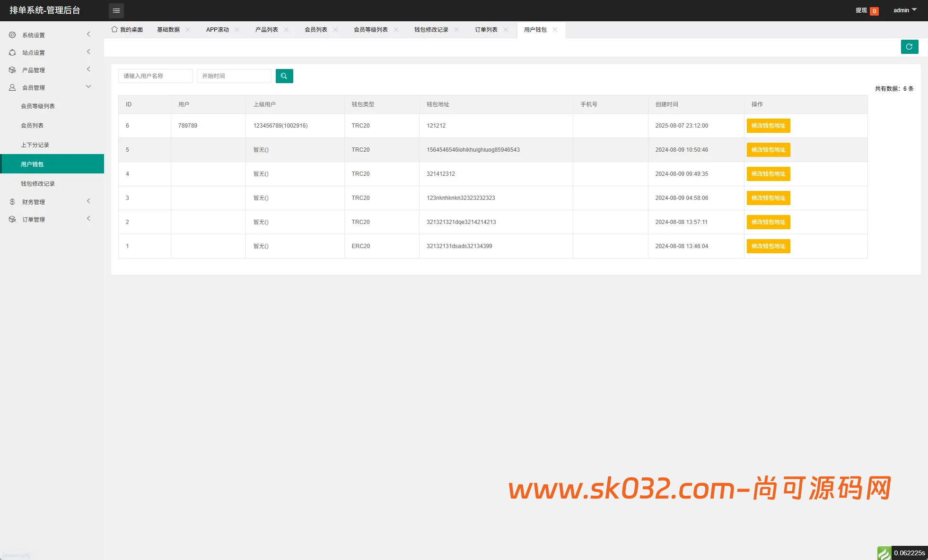Expand the 订单管理 sidebar menu
Image resolution: width=928 pixels, height=560 pixels.
tap(88, 219)
